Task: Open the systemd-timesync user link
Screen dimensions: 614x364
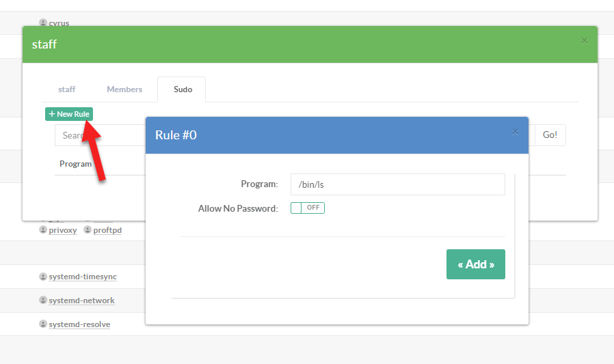Action: [83, 277]
